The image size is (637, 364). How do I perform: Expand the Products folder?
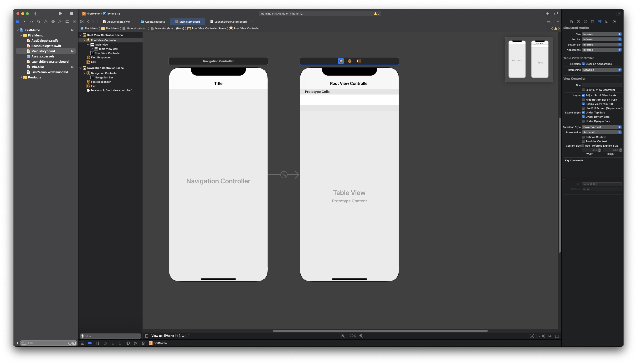21,77
